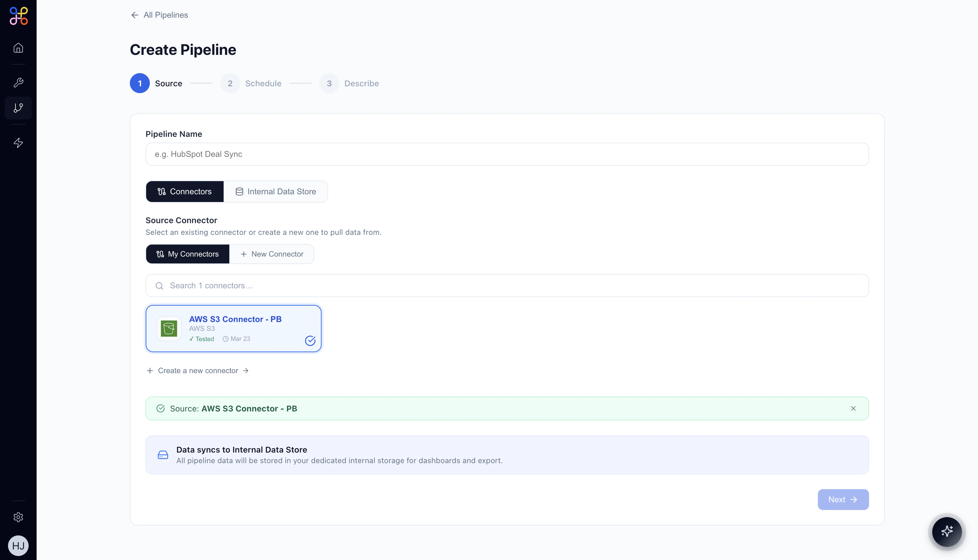The height and width of the screenshot is (560, 978).
Task: Select the My Connectors tab
Action: [x=187, y=254]
